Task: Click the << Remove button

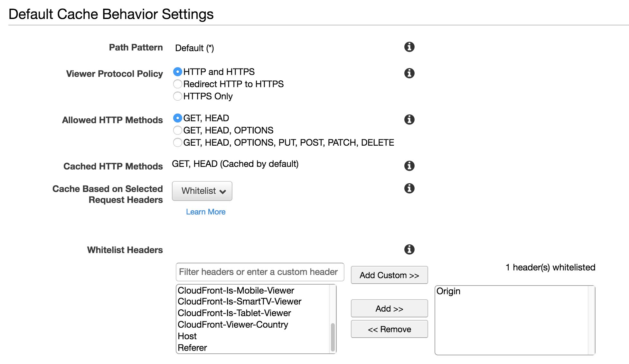Action: tap(389, 329)
